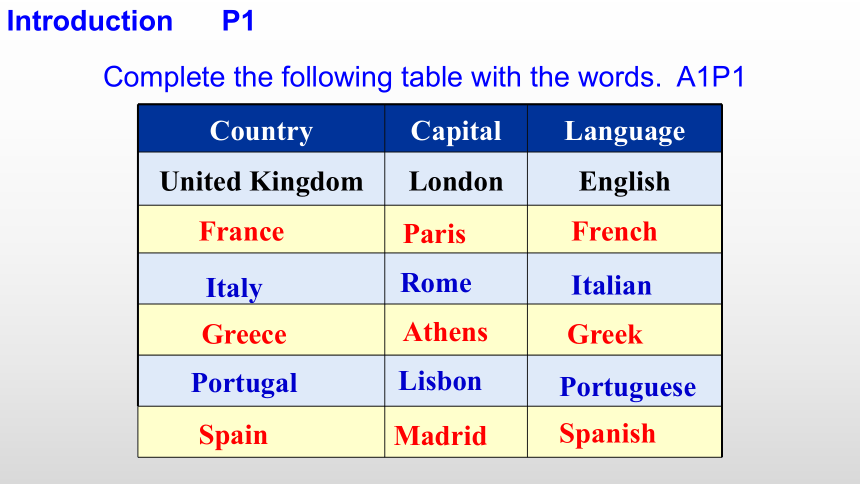Viewport: 860px width, 484px height.
Task: Select the France country cell
Action: 261,229
